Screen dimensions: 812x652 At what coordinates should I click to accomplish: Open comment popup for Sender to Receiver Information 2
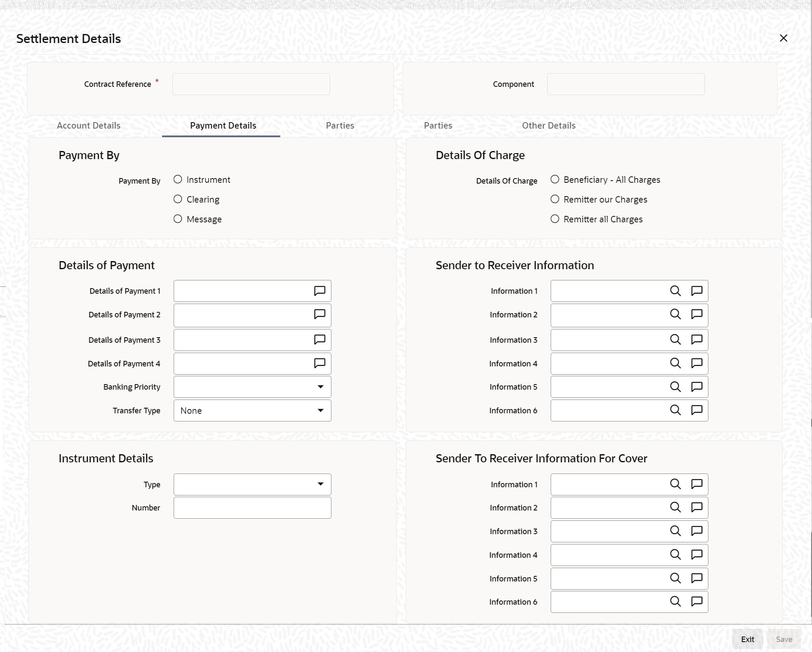click(697, 314)
